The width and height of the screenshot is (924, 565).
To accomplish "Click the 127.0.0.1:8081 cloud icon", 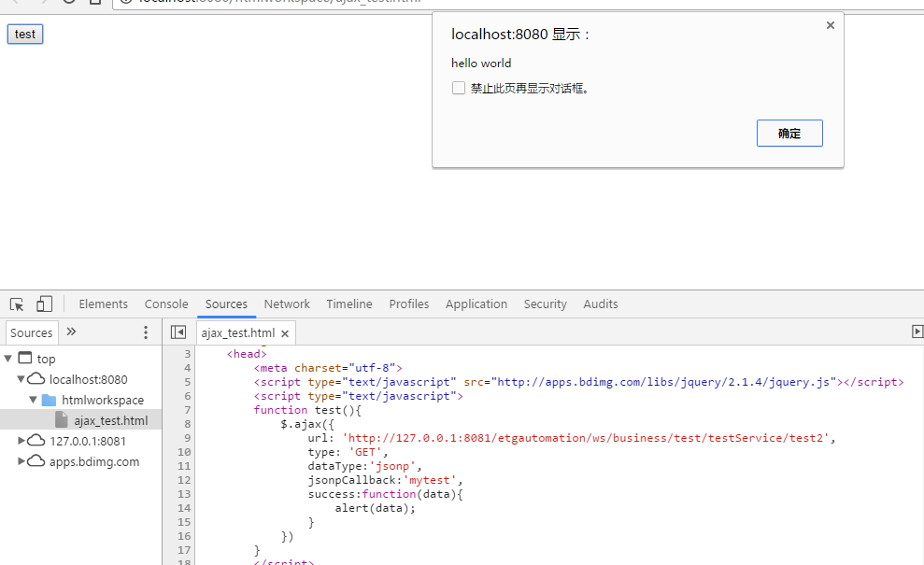I will click(x=36, y=441).
